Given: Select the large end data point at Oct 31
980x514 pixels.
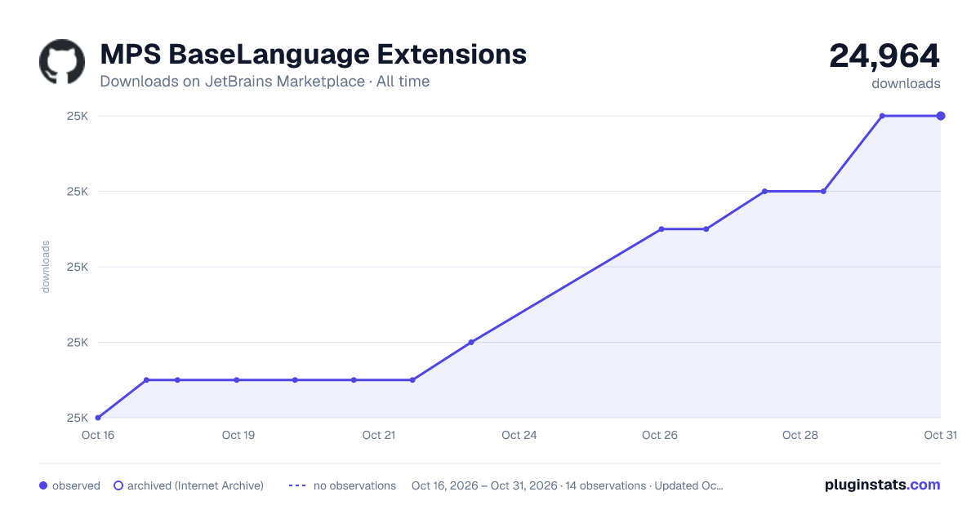Looking at the screenshot, I should point(941,116).
